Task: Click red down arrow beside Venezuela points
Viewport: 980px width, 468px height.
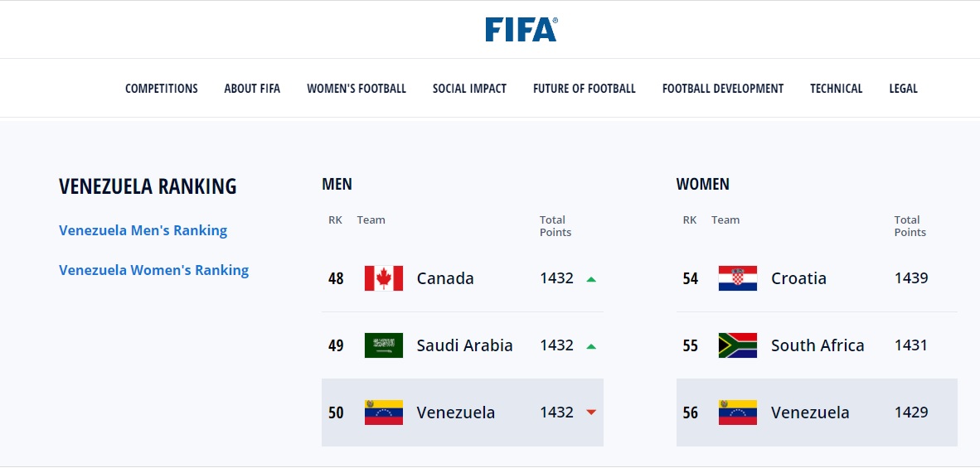Action: point(591,412)
